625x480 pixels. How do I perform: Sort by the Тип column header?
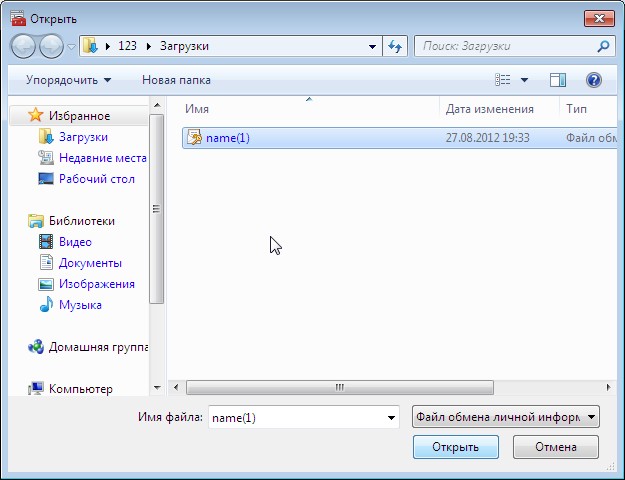576,109
